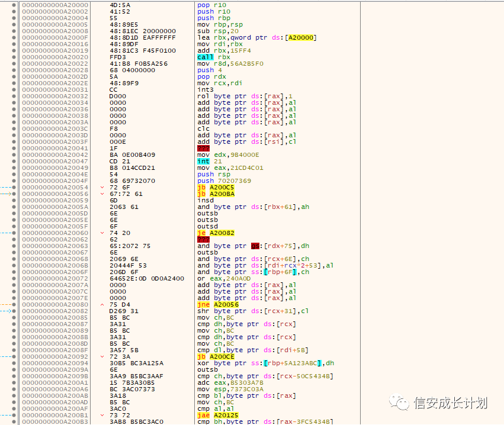Select the 'mov edx,9B4000E' instruction

(228, 155)
